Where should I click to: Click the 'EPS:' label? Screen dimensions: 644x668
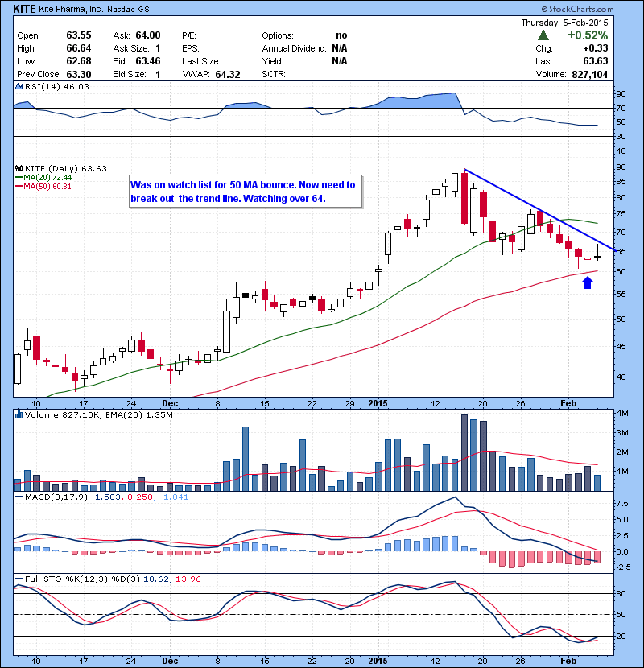tap(191, 48)
